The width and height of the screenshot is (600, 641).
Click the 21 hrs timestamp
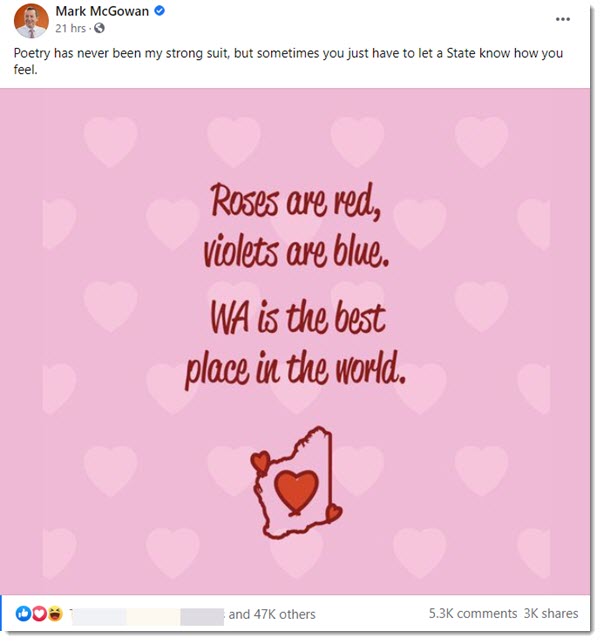(70, 28)
